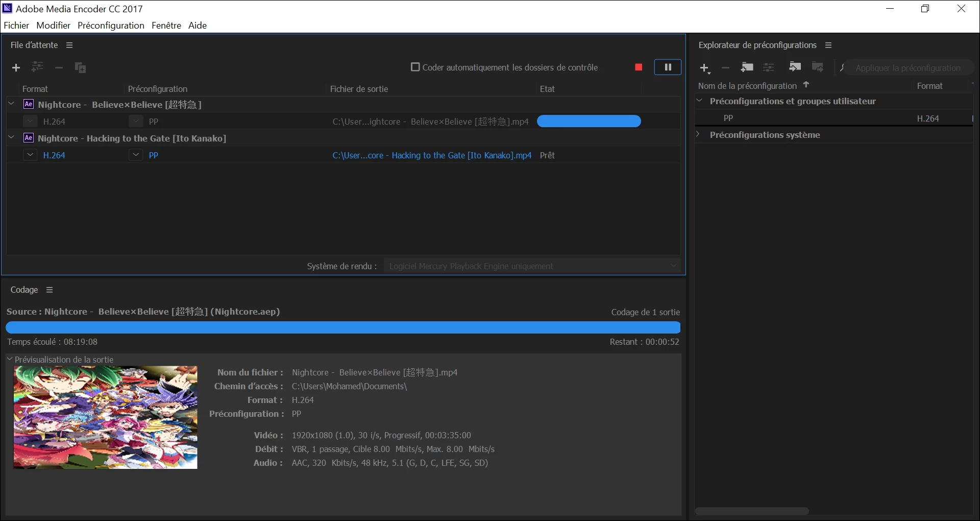Select File d'attente panel tab
This screenshot has height=521, width=980.
34,45
